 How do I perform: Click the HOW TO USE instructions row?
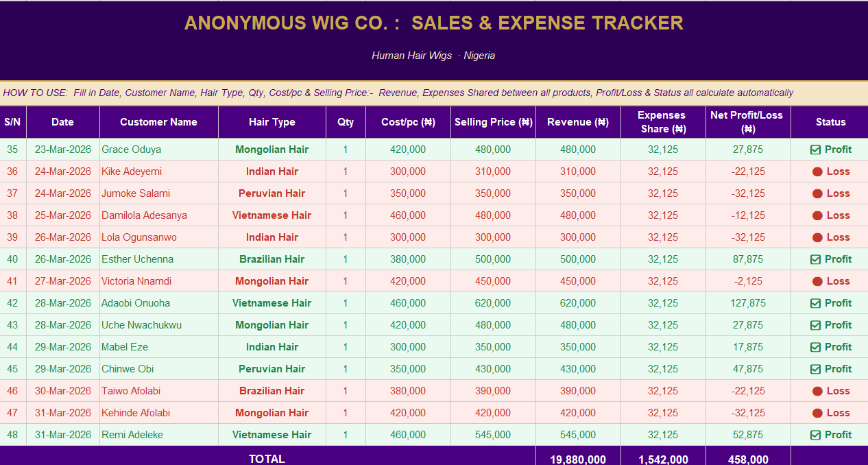pyautogui.click(x=434, y=93)
